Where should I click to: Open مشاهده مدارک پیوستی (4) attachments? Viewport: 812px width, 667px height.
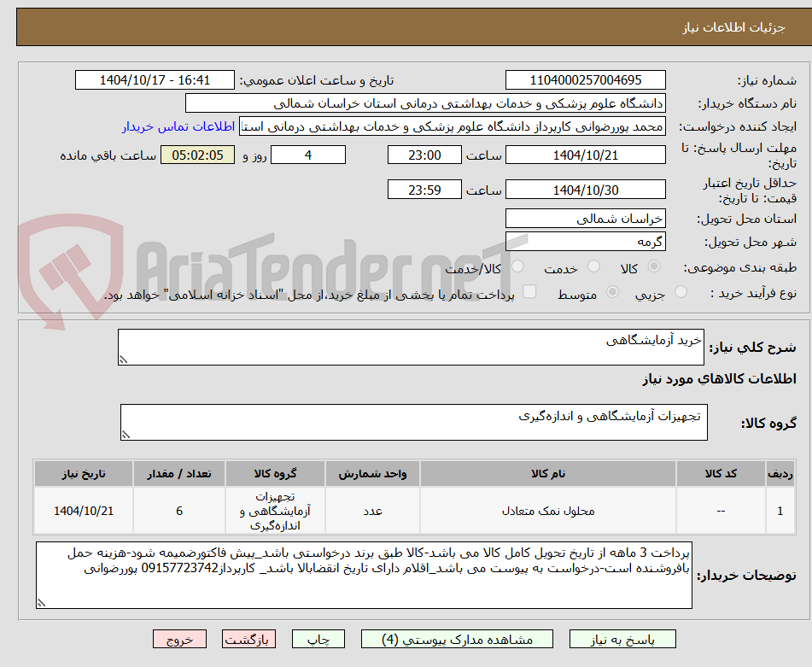click(x=458, y=639)
